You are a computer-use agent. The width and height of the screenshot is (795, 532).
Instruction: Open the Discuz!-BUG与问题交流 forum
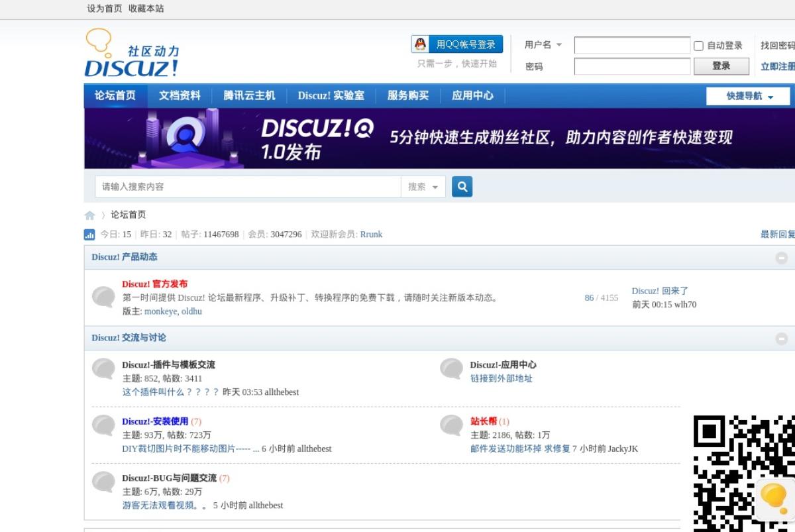169,478
